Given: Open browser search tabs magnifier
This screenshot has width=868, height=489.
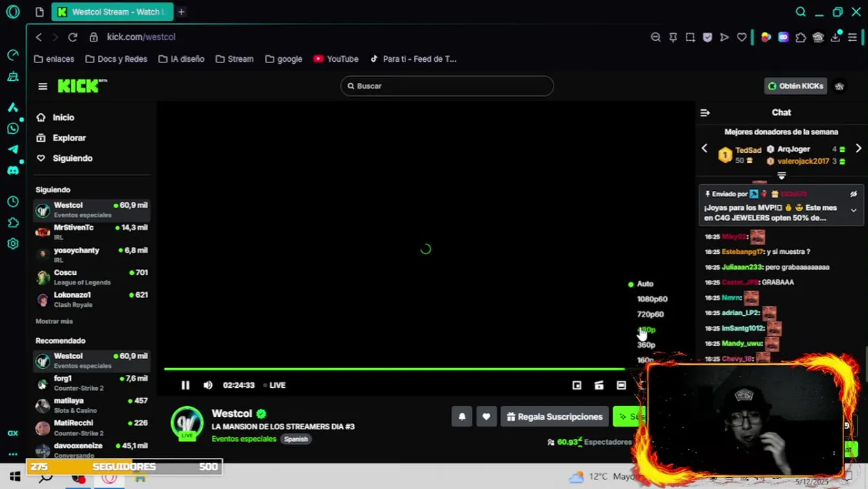Looking at the screenshot, I should (801, 12).
